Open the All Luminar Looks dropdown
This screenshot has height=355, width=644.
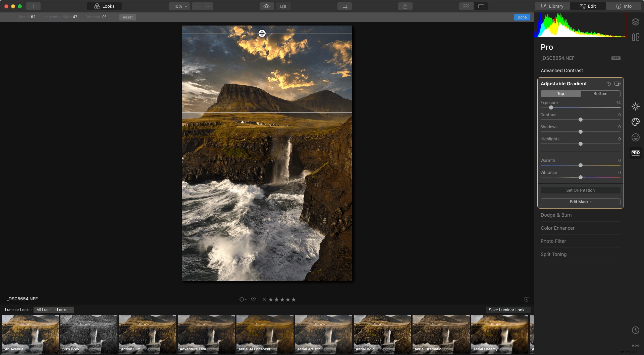[54, 310]
